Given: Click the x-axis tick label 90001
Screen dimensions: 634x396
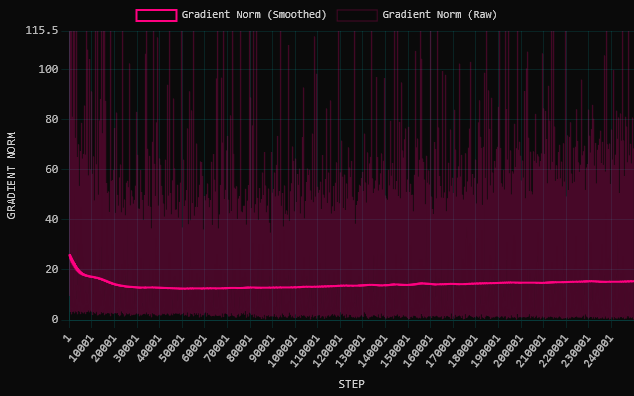Looking at the screenshot, I should [x=261, y=348].
